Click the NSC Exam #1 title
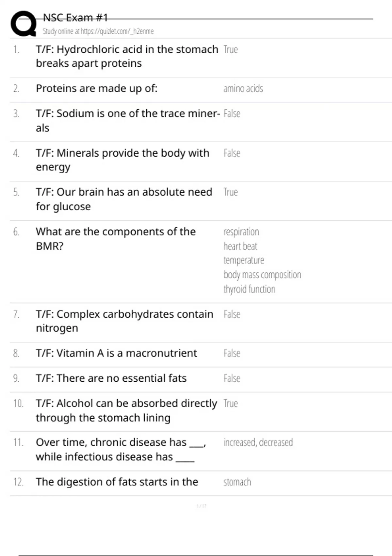The width and height of the screenshot is (392, 556). 75,18
